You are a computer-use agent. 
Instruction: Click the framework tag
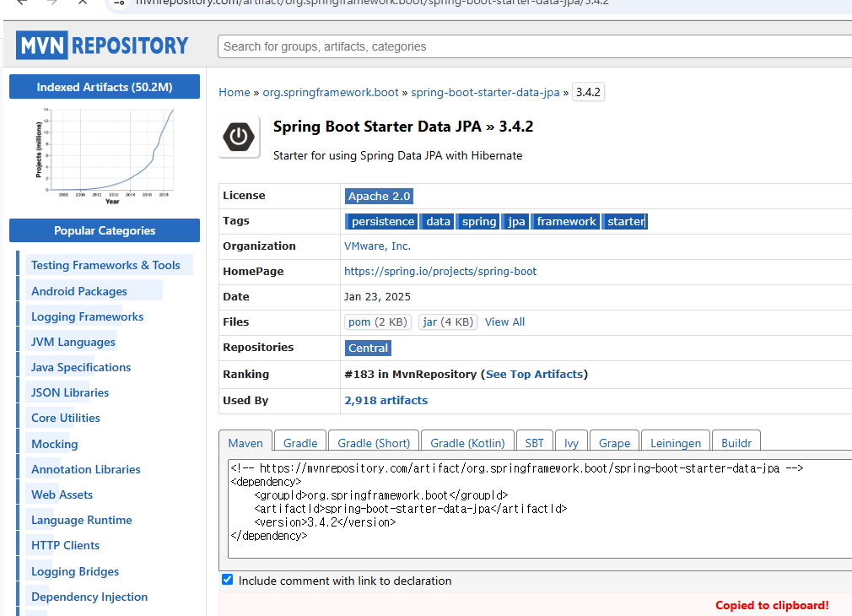point(566,221)
